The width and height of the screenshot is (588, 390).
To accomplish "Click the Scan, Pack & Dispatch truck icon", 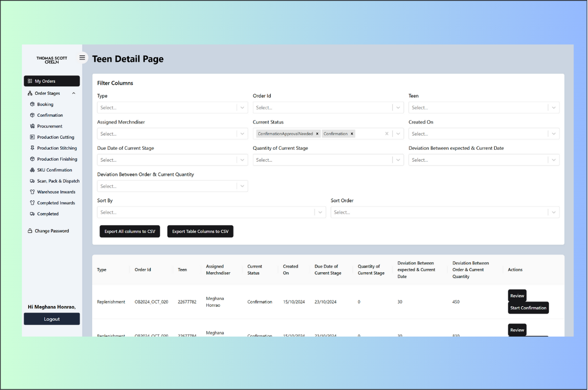I will click(32, 181).
